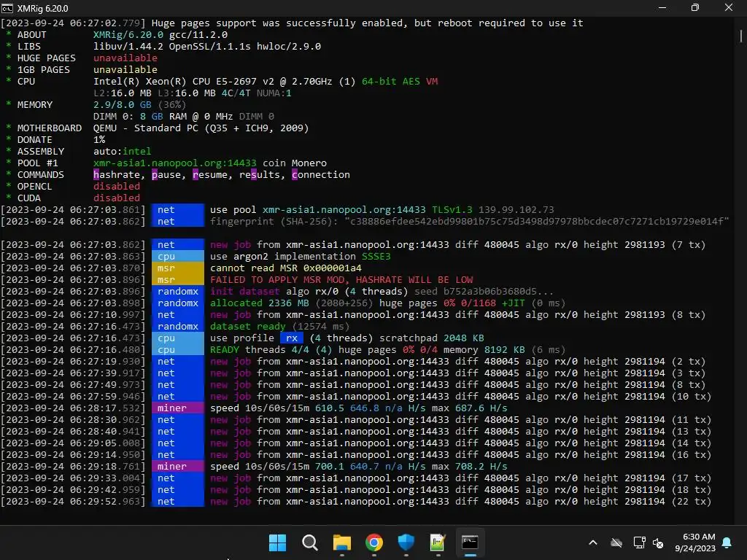Click the 1% donate value

point(99,139)
